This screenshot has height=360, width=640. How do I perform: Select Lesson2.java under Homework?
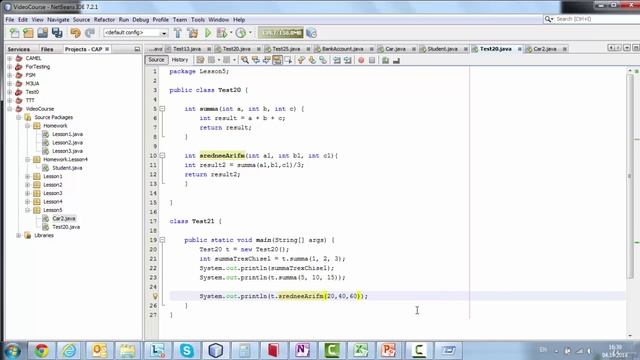(x=67, y=142)
